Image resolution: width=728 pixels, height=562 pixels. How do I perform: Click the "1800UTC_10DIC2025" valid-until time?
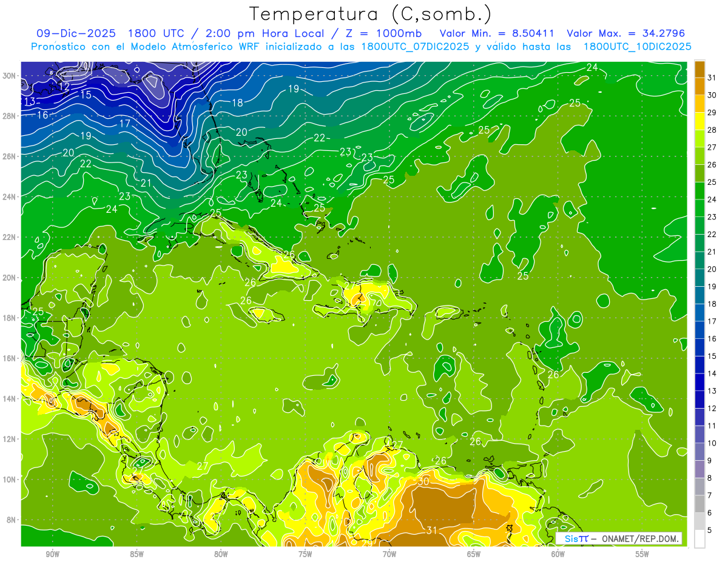pos(637,47)
